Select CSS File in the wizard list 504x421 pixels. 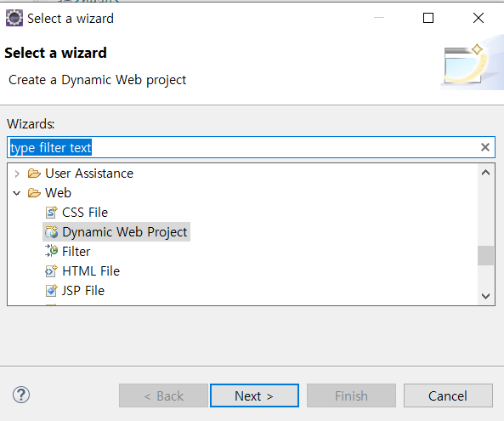point(85,213)
